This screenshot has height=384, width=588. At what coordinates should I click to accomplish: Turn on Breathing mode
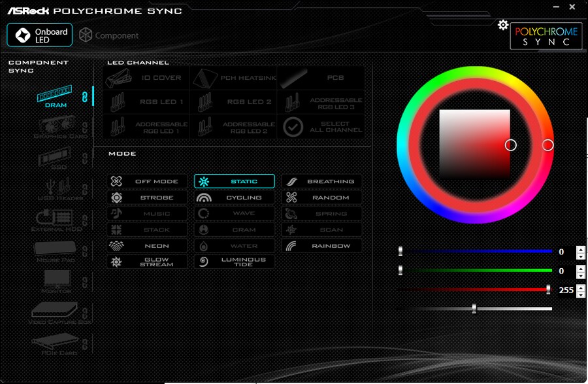click(321, 181)
